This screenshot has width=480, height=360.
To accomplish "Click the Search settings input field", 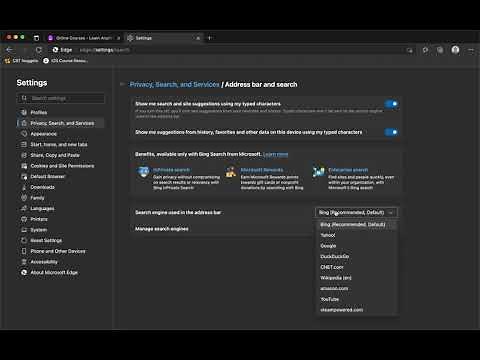I will (61, 98).
